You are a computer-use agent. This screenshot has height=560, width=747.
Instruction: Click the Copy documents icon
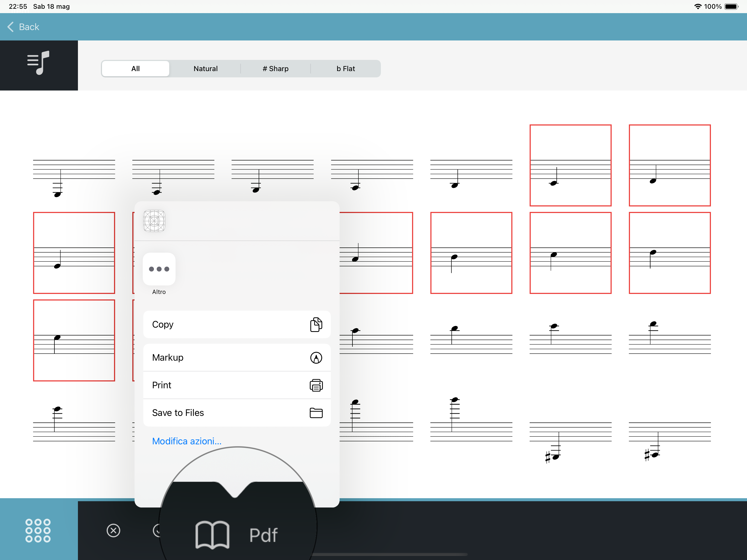pos(316,324)
